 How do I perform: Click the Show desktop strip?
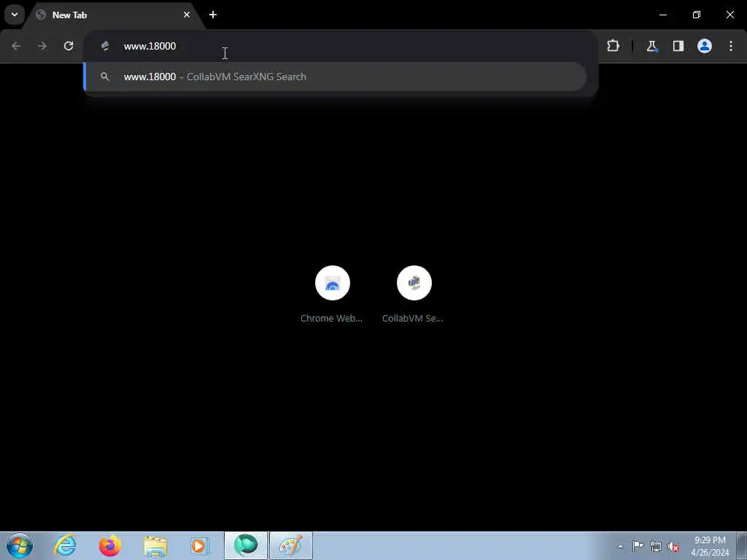742,545
